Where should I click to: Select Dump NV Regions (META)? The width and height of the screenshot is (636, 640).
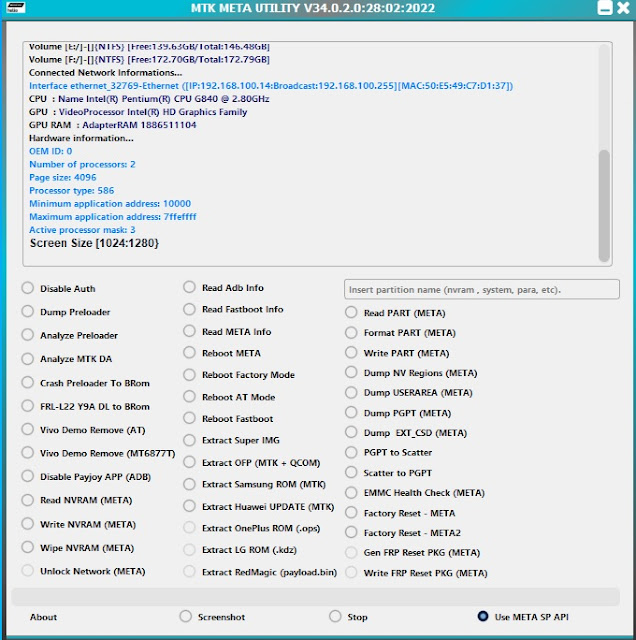click(x=351, y=372)
